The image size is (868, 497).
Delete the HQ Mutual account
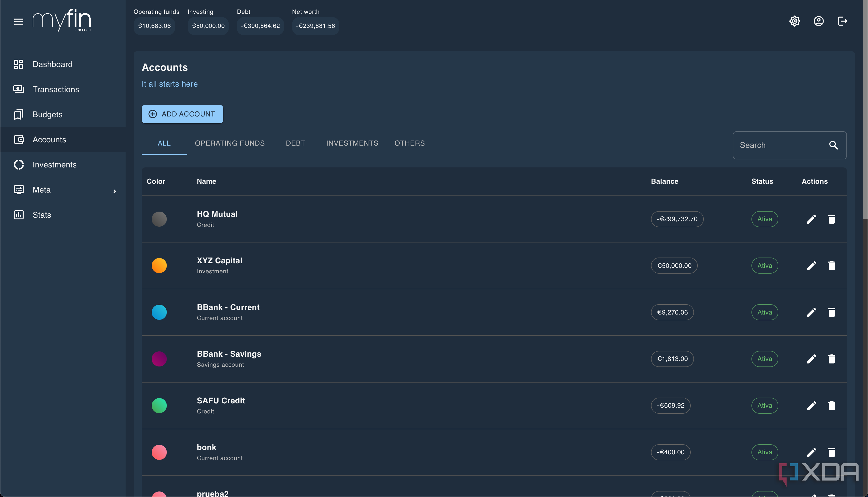click(832, 219)
